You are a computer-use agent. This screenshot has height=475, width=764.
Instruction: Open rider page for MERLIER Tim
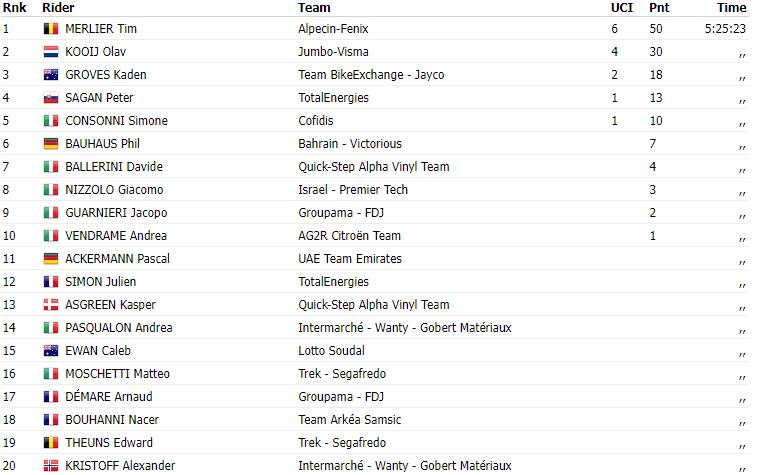click(101, 29)
